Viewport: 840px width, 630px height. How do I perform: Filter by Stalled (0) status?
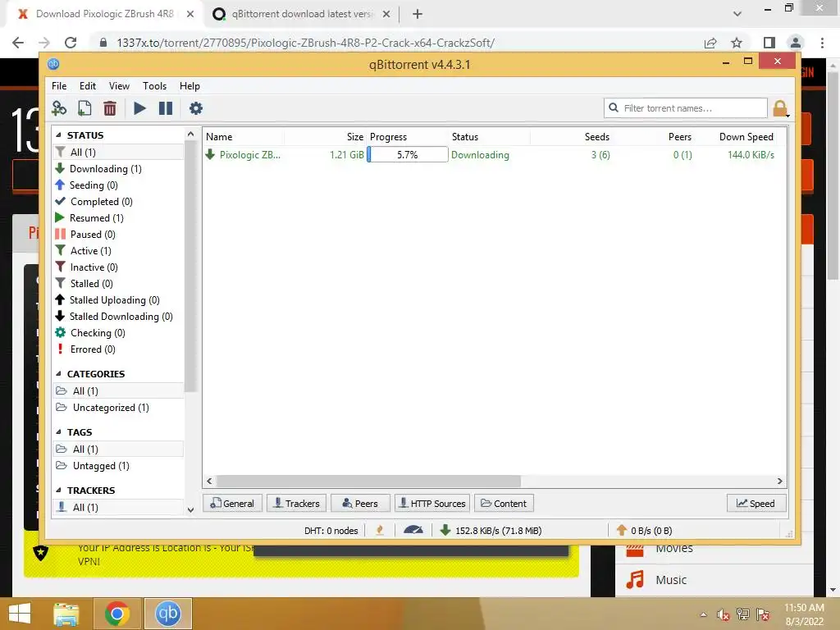pos(84,283)
